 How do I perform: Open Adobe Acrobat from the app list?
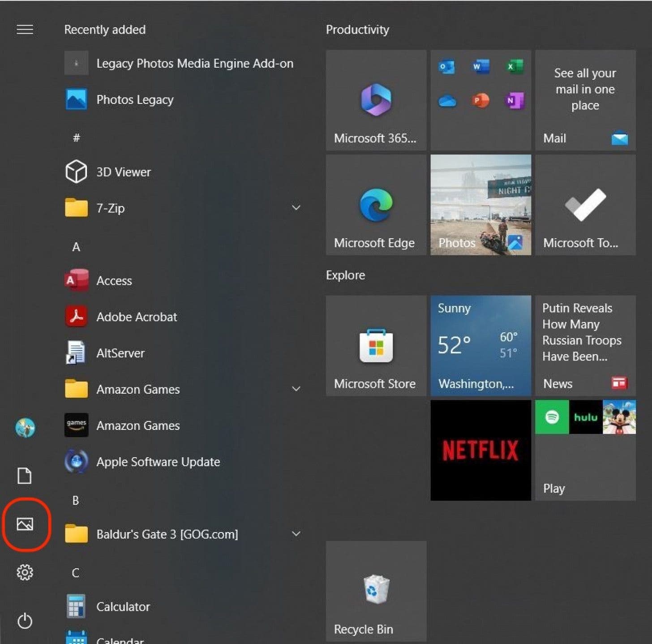tap(137, 317)
